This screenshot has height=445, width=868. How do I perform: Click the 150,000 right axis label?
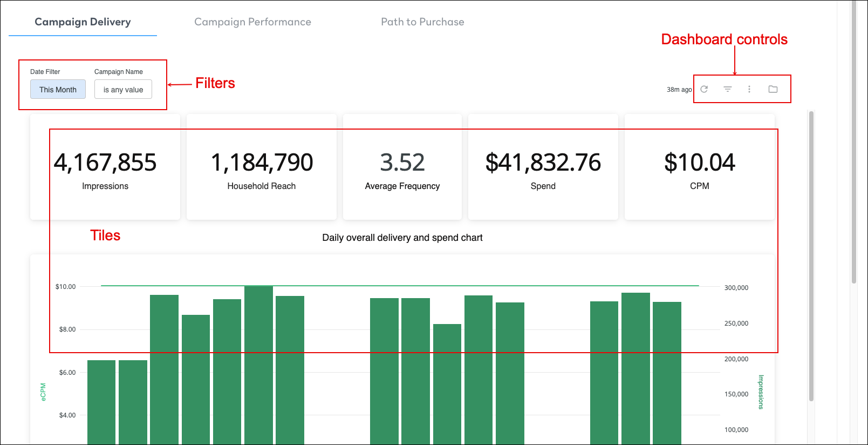736,394
